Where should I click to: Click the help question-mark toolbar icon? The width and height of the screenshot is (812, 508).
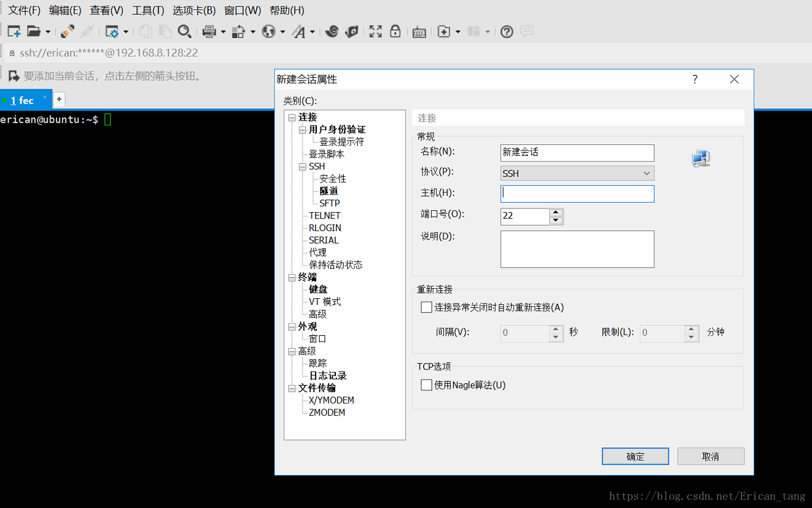point(506,31)
